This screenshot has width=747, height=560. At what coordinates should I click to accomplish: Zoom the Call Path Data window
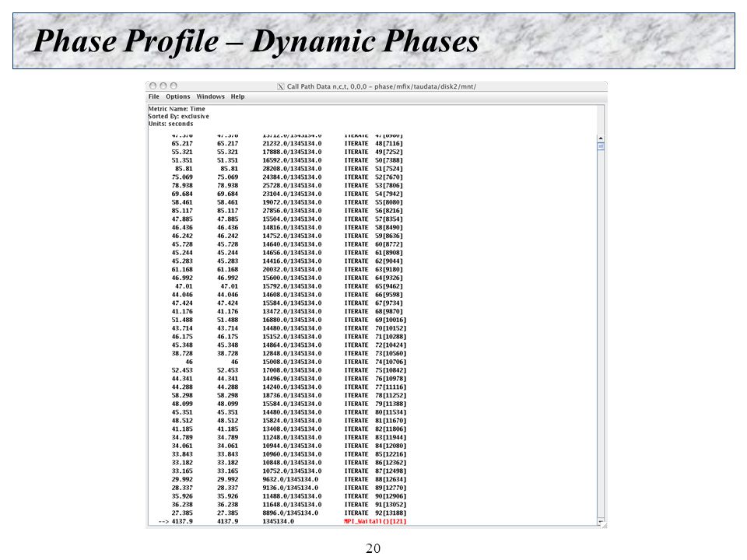(174, 86)
